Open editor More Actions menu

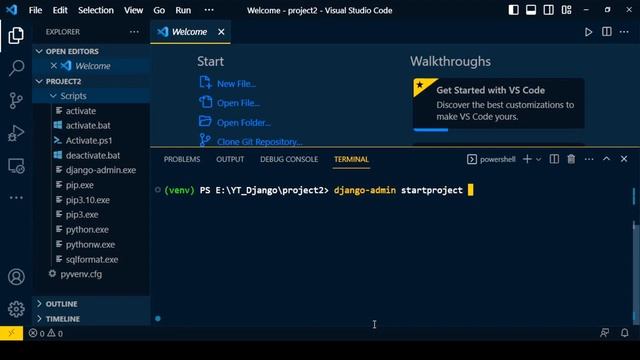point(624,32)
